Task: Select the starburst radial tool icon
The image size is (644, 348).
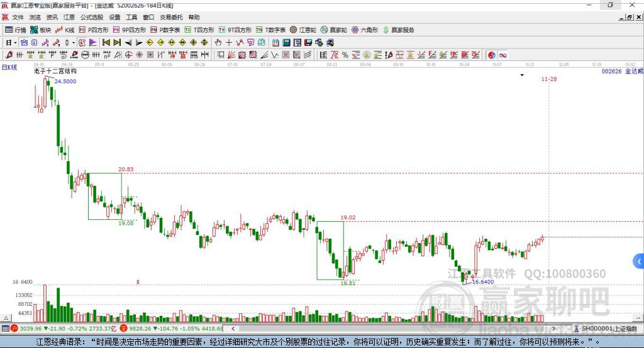Action: pos(140,55)
